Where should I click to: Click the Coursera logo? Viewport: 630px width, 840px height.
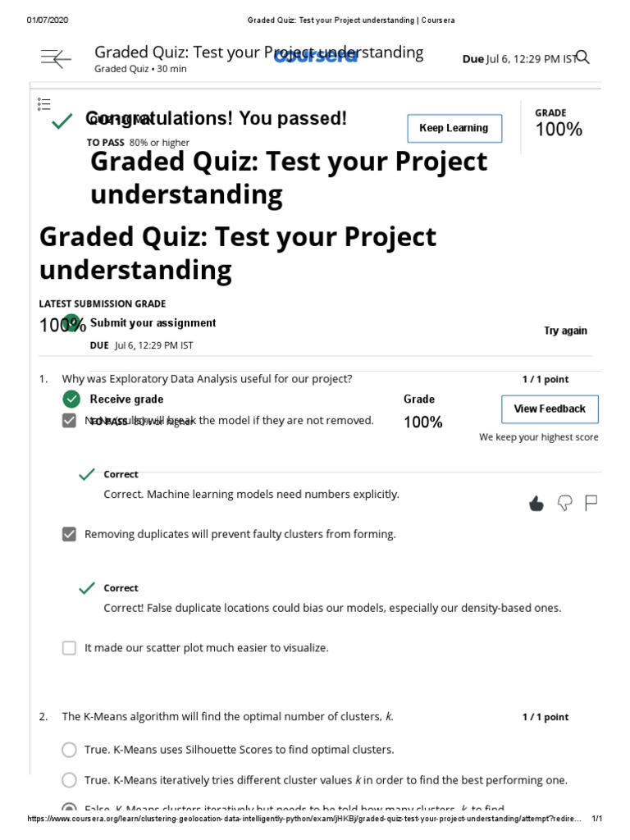[315, 56]
